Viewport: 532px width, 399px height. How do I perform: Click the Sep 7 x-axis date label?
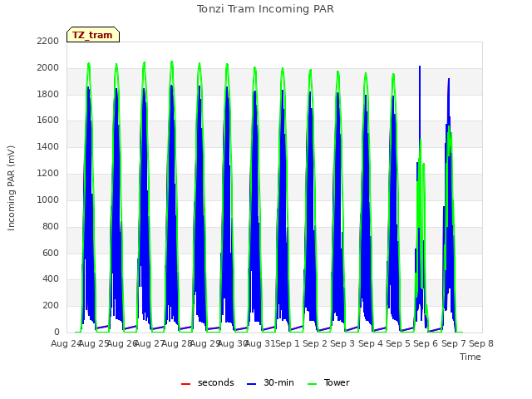click(454, 343)
